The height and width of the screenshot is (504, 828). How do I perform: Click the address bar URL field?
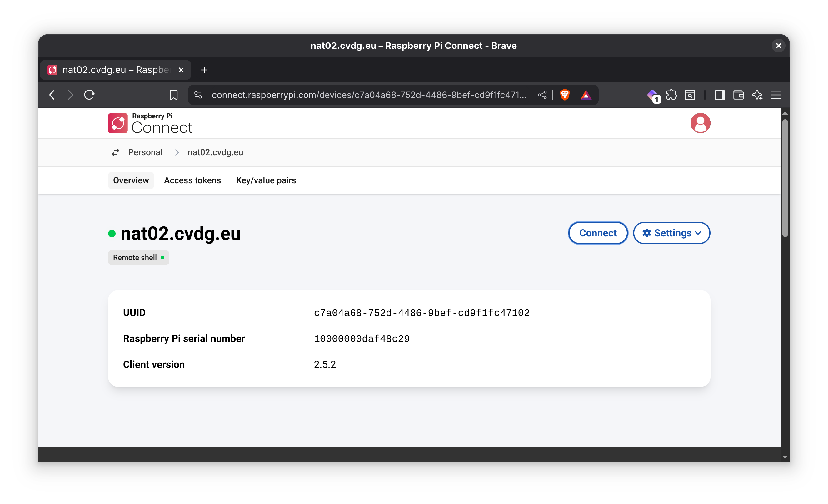[x=369, y=95]
